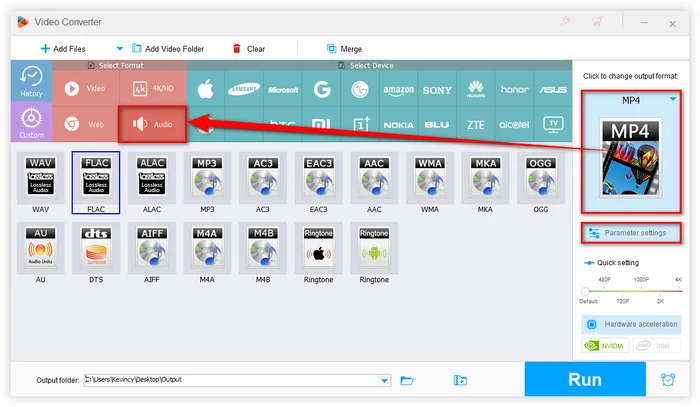Select the WAV lossless audio format
The width and height of the screenshot is (700, 407).
(x=41, y=178)
